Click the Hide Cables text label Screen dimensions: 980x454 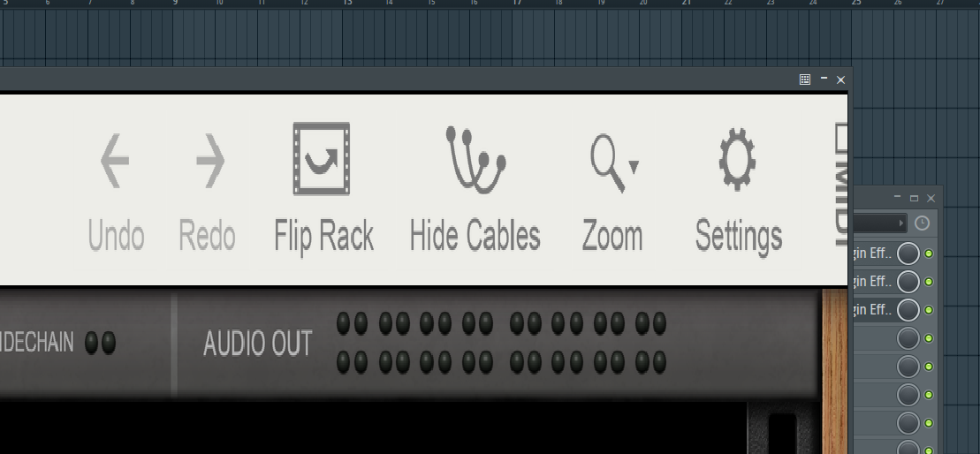pyautogui.click(x=475, y=236)
